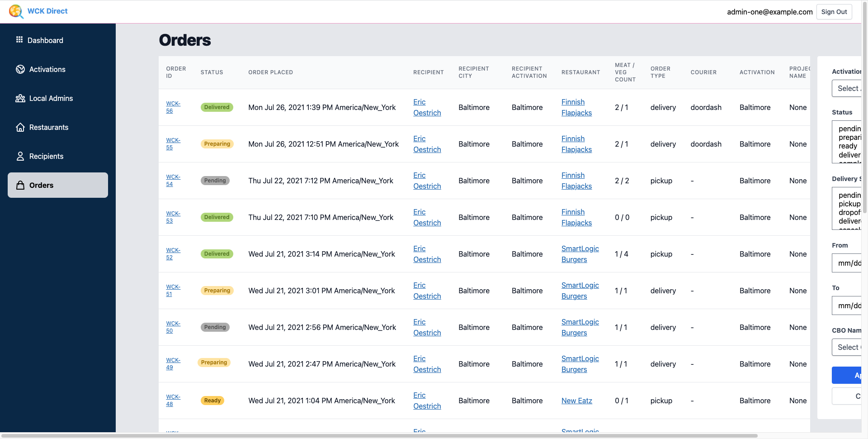
Task: Open the Activation filter dropdown
Action: [x=847, y=88]
